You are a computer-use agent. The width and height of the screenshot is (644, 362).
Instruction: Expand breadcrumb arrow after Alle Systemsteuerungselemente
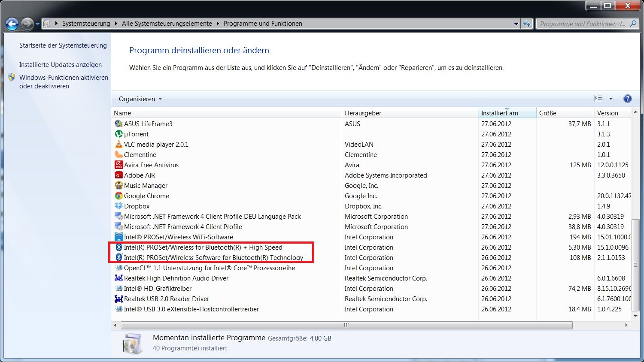click(x=218, y=24)
